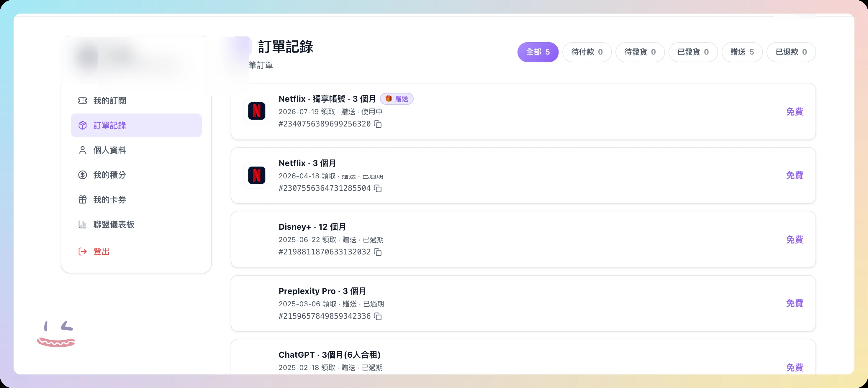Select the 已退款 0 filter tab

791,52
